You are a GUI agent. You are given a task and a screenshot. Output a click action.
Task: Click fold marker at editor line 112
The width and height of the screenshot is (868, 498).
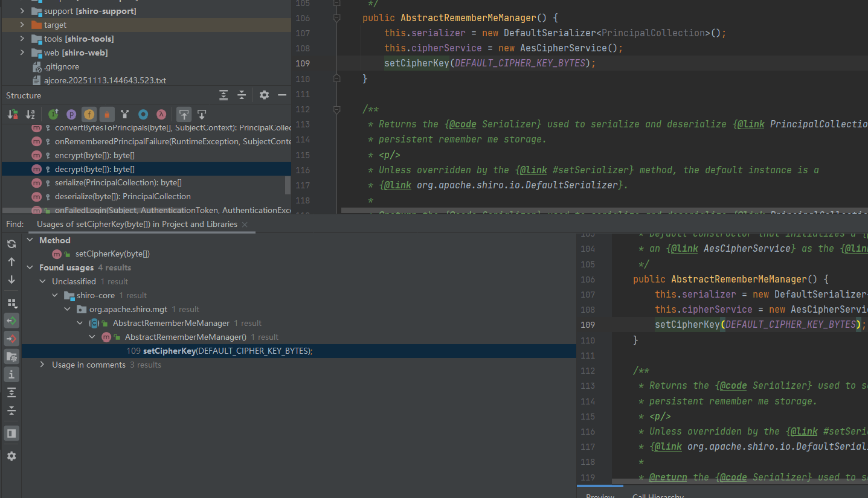(337, 109)
